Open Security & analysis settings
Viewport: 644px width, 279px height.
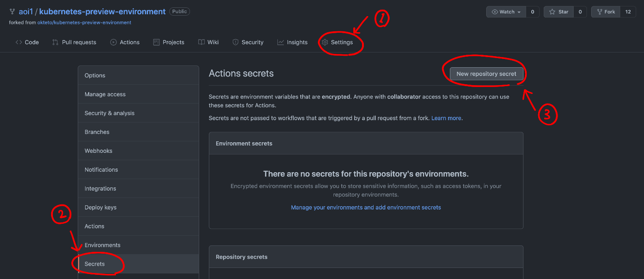(138, 113)
